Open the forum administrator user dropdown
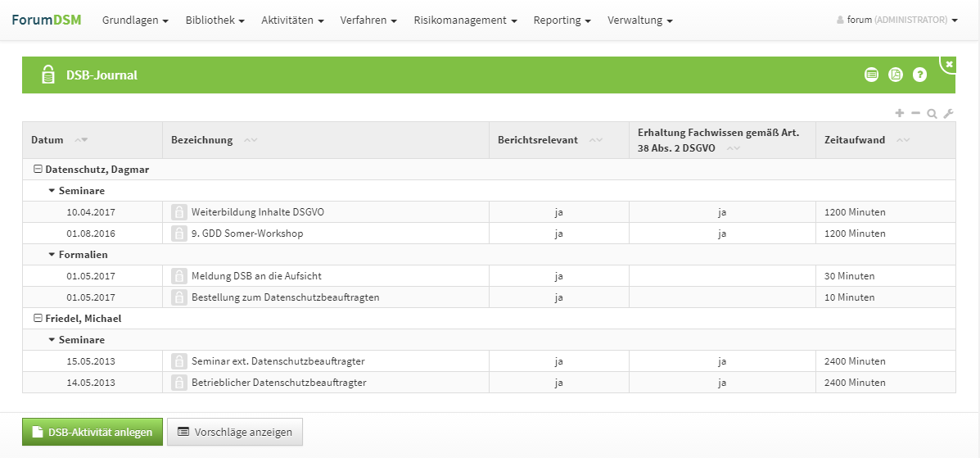The height and width of the screenshot is (458, 980). (x=896, y=20)
